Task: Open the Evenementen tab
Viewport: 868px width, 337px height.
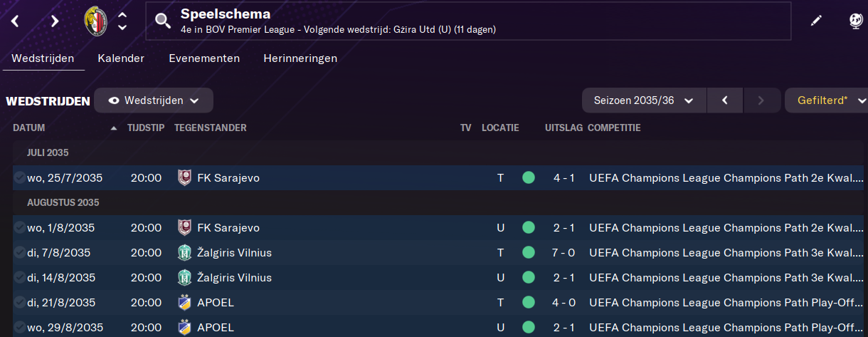Action: 204,58
